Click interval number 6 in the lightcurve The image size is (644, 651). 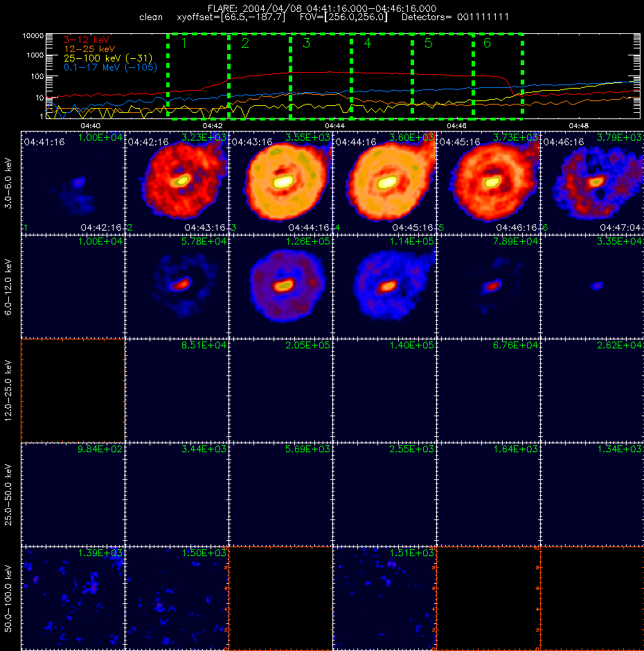[x=487, y=43]
